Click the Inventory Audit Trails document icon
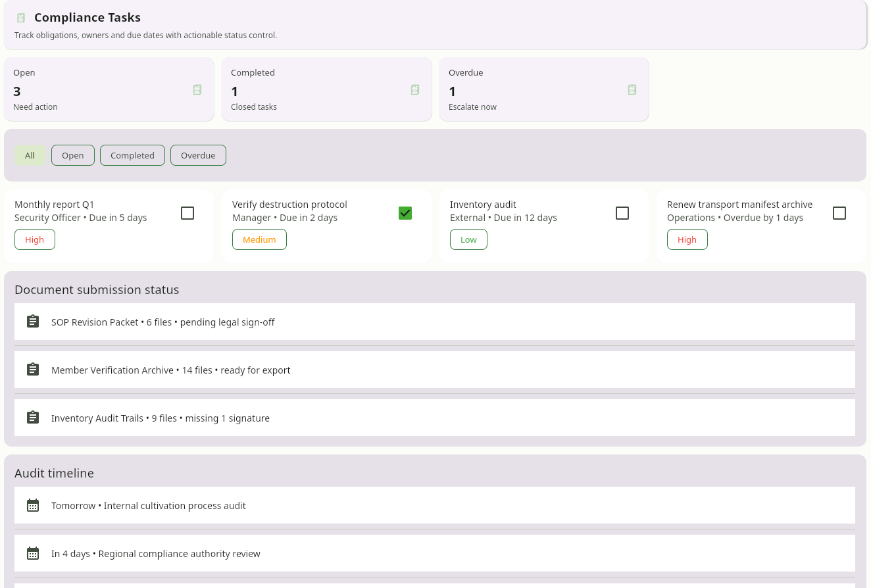Screen dimensions: 871x588 pos(33,418)
